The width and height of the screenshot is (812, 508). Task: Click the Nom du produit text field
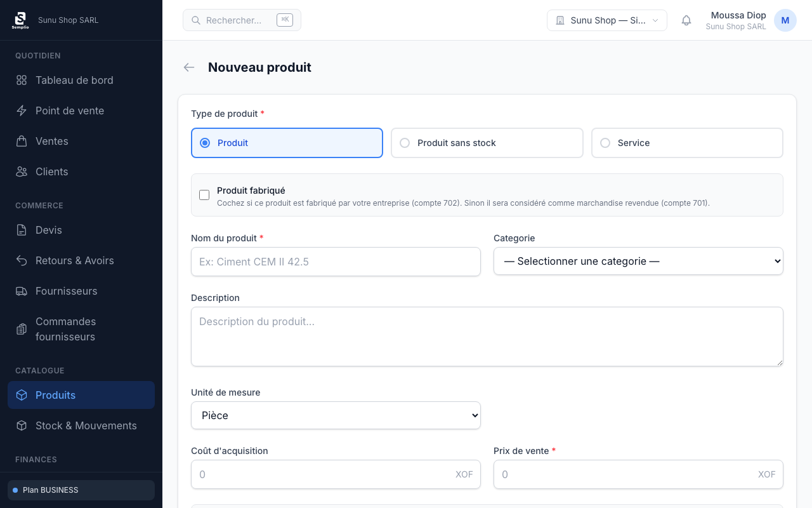(335, 262)
